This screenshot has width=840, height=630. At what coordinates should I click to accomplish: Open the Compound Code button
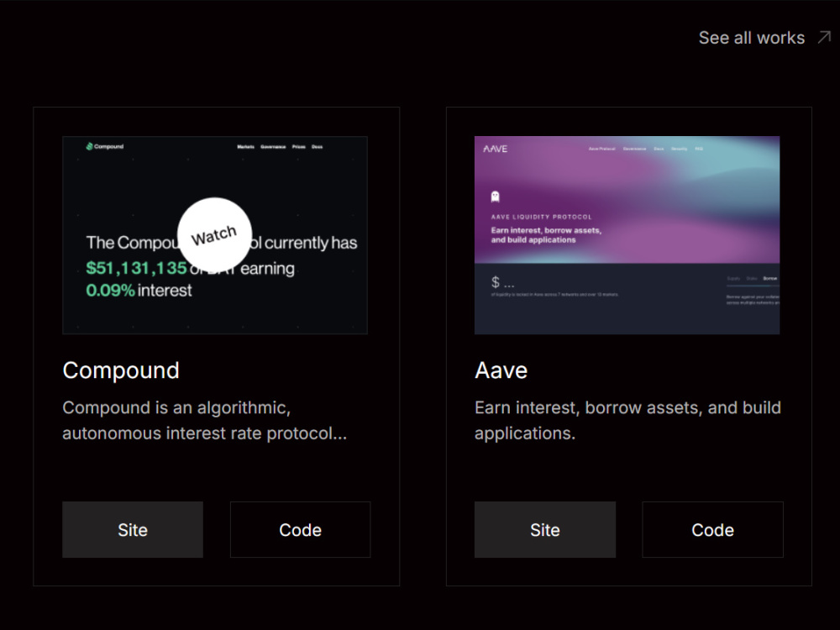[300, 529]
